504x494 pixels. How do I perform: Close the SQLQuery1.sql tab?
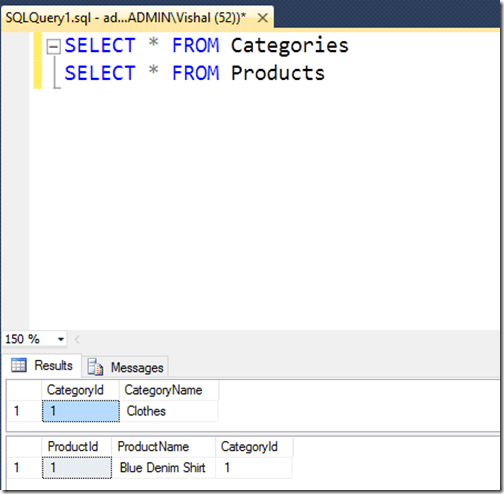(263, 18)
